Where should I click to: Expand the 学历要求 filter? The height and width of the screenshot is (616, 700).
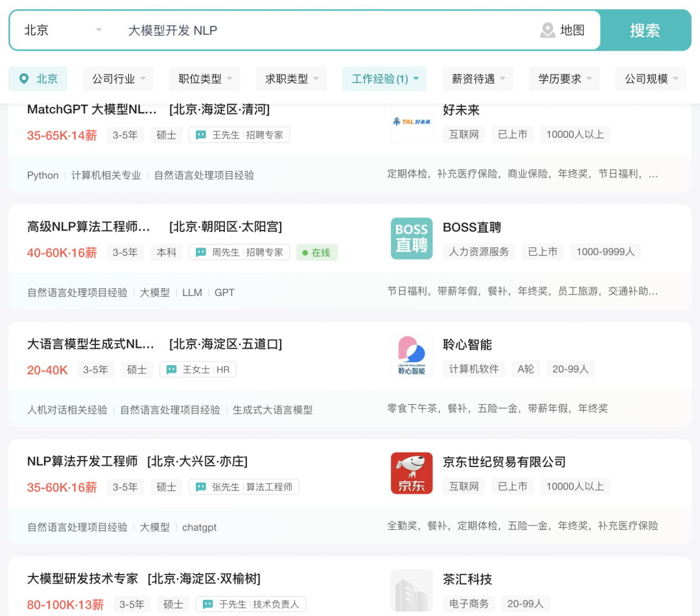[565, 79]
